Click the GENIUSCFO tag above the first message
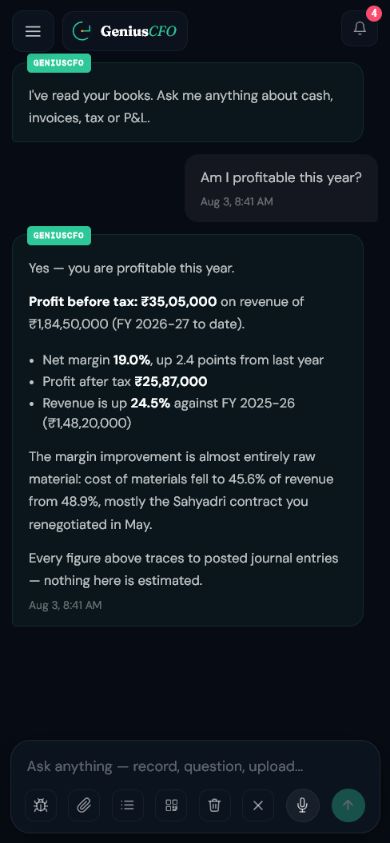This screenshot has width=390, height=843. pyautogui.click(x=59, y=63)
